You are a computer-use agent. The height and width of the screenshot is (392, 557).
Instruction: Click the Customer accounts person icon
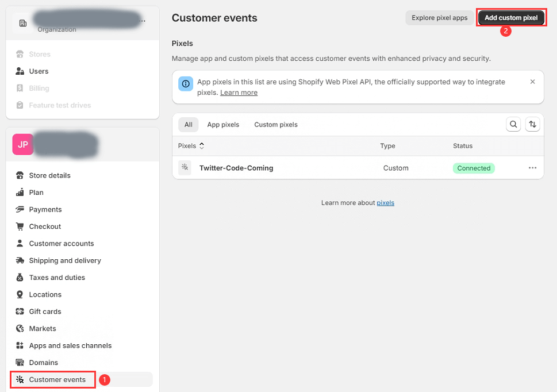click(20, 244)
